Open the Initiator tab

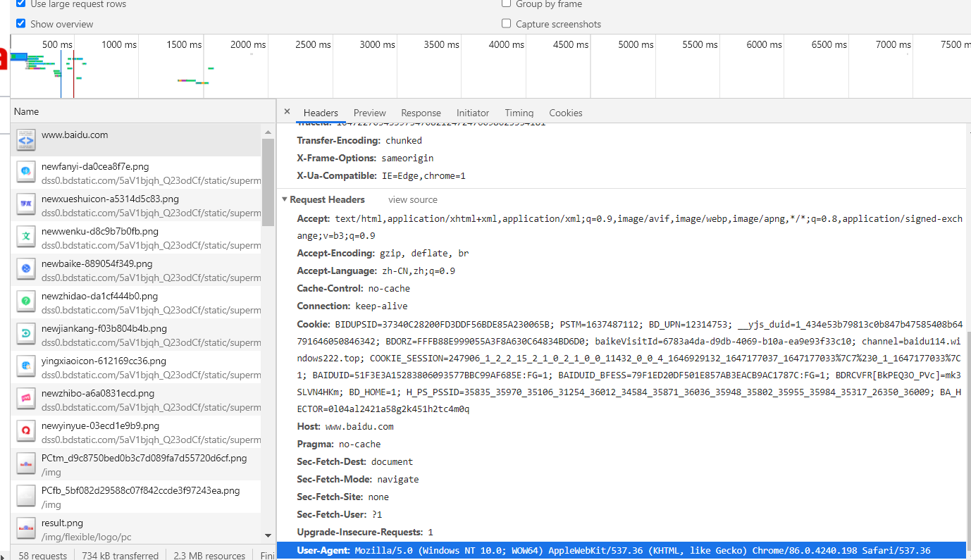pyautogui.click(x=473, y=113)
